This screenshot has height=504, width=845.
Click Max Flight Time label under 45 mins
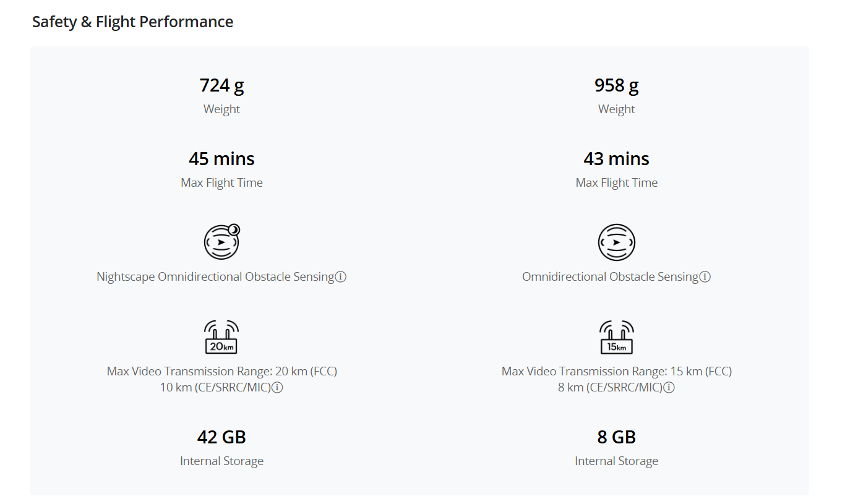(x=221, y=182)
